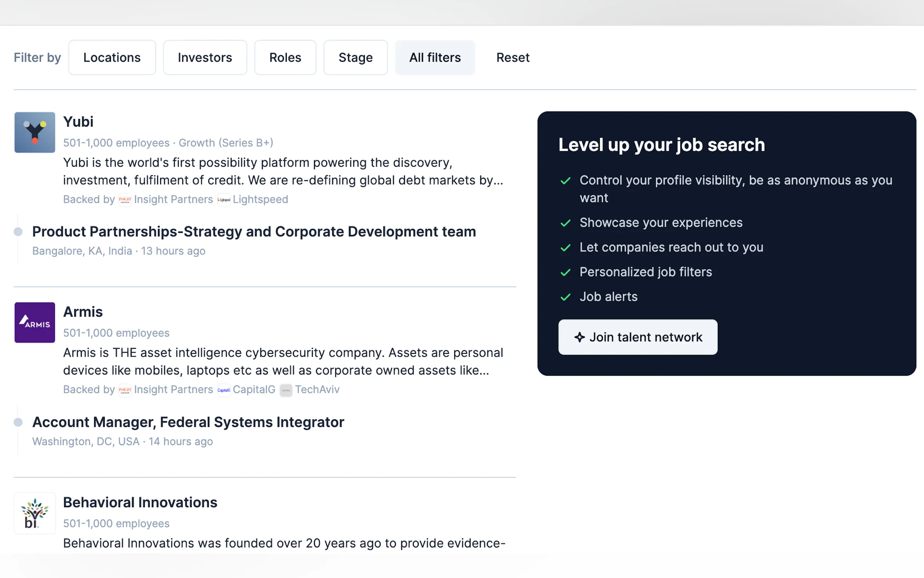Click the Behavioral Innovations tree logo
Screen dimensions: 924x578
pyautogui.click(x=35, y=512)
